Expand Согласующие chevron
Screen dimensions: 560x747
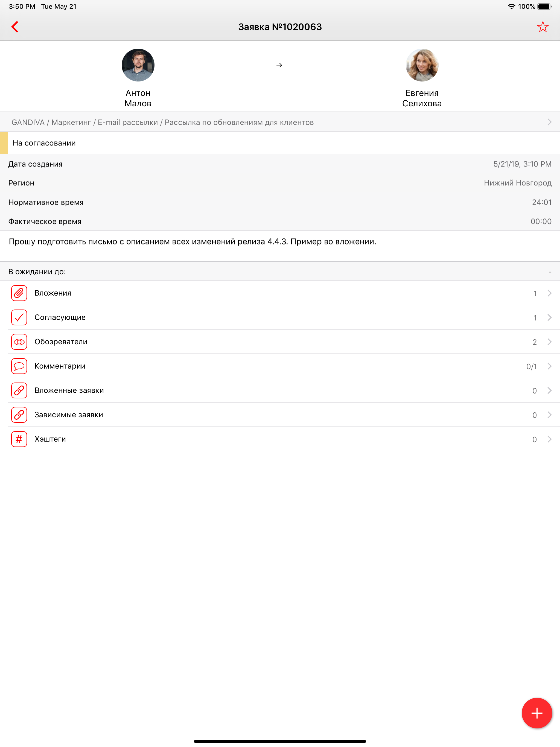pos(549,317)
